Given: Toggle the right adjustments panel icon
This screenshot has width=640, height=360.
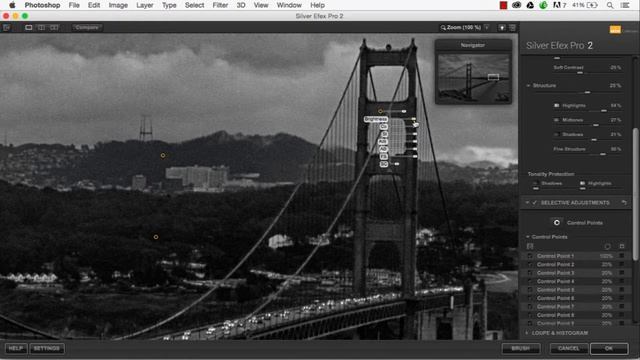Looking at the screenshot, I should click(x=512, y=28).
